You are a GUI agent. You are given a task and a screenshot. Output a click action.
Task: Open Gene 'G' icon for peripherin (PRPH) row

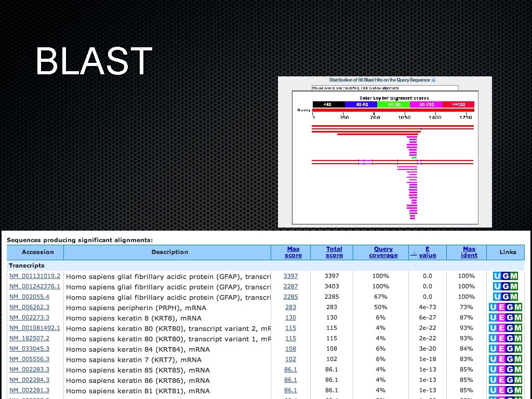(x=510, y=308)
